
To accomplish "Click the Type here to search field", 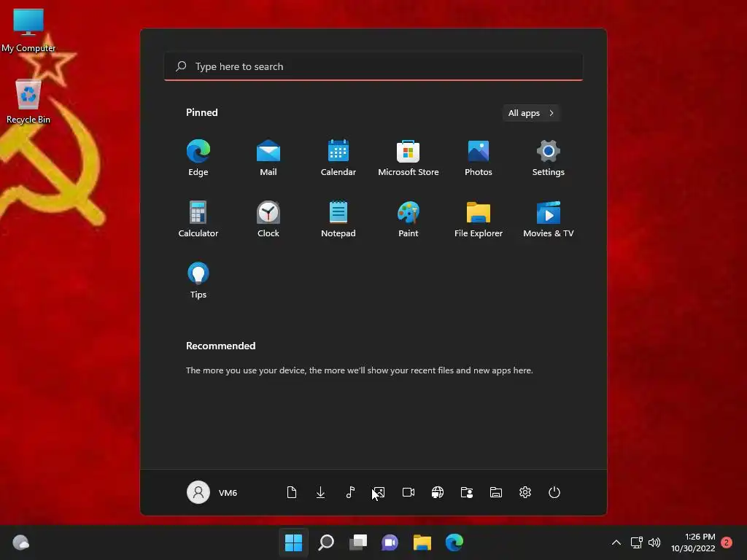I will pos(373,66).
